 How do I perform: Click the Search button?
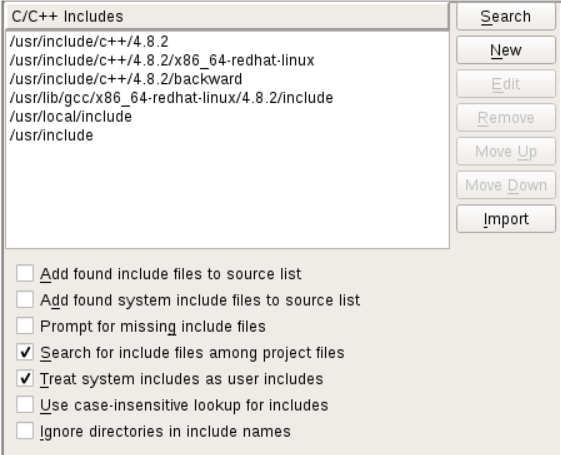click(506, 16)
